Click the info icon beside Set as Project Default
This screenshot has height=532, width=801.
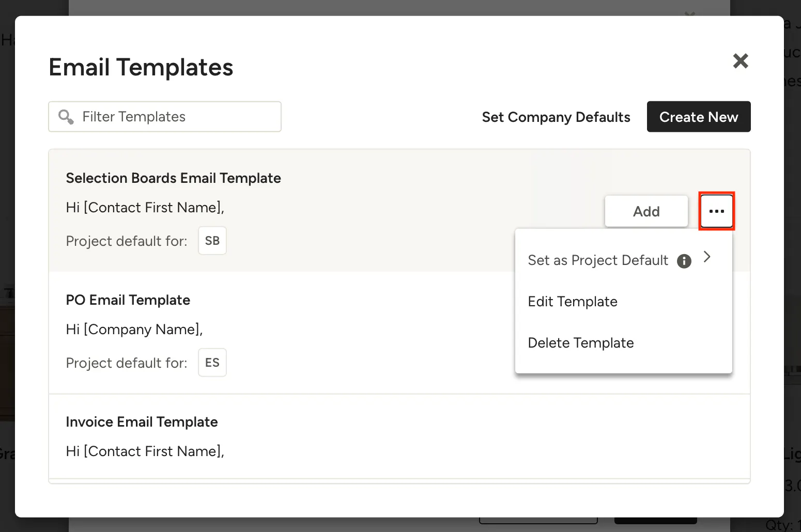684,261
